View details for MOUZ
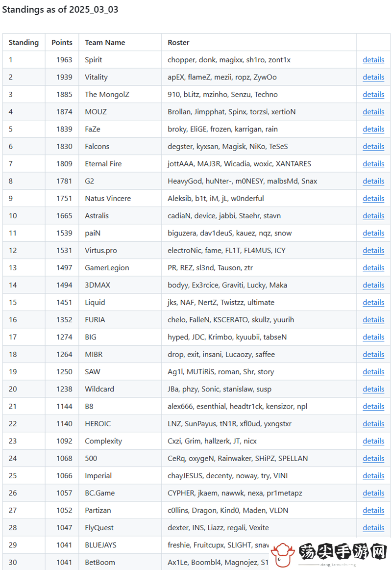 (373, 112)
